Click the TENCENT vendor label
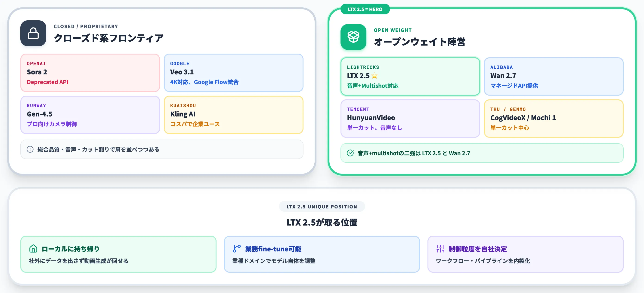This screenshot has width=644, height=293. pos(358,109)
